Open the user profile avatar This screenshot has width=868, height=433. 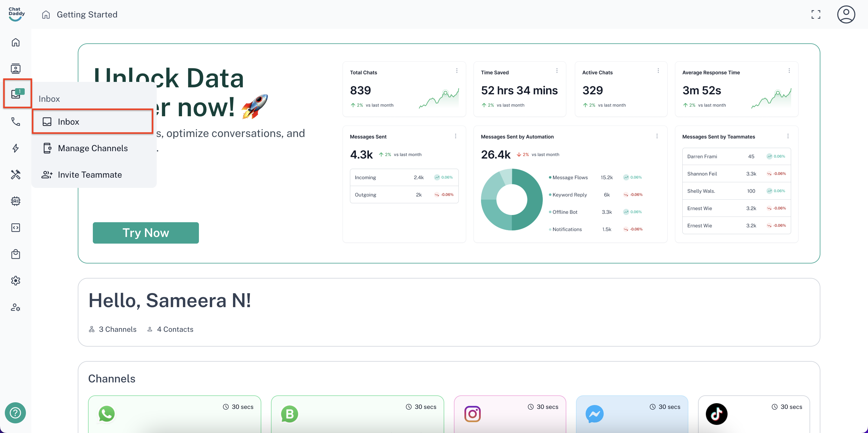point(846,14)
